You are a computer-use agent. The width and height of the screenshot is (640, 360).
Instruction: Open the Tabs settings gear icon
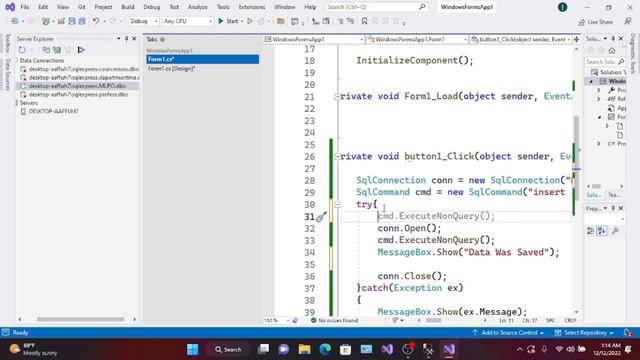coord(162,40)
